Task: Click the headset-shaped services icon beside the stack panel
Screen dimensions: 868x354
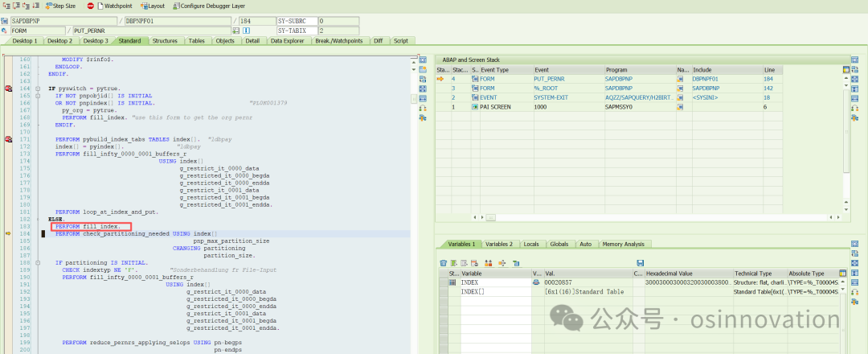Action: pyautogui.click(x=854, y=108)
